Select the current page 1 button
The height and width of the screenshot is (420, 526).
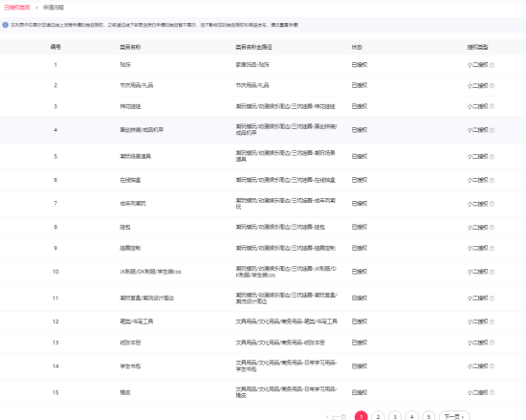coord(362,416)
